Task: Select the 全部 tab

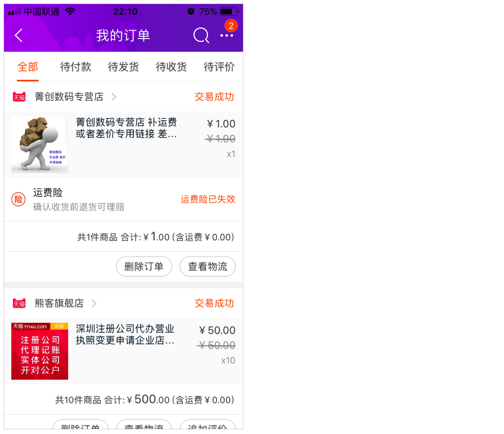Action: [28, 67]
